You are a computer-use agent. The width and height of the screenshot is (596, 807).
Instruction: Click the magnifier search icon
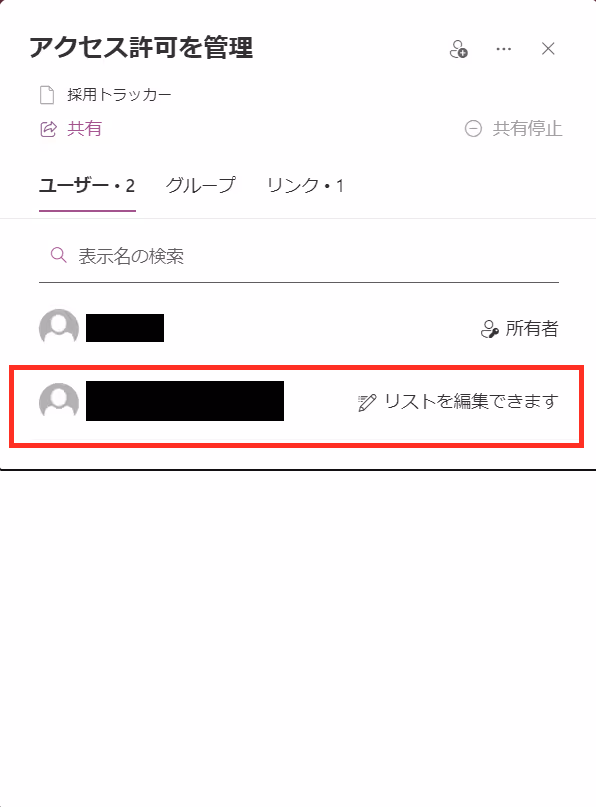tap(59, 255)
